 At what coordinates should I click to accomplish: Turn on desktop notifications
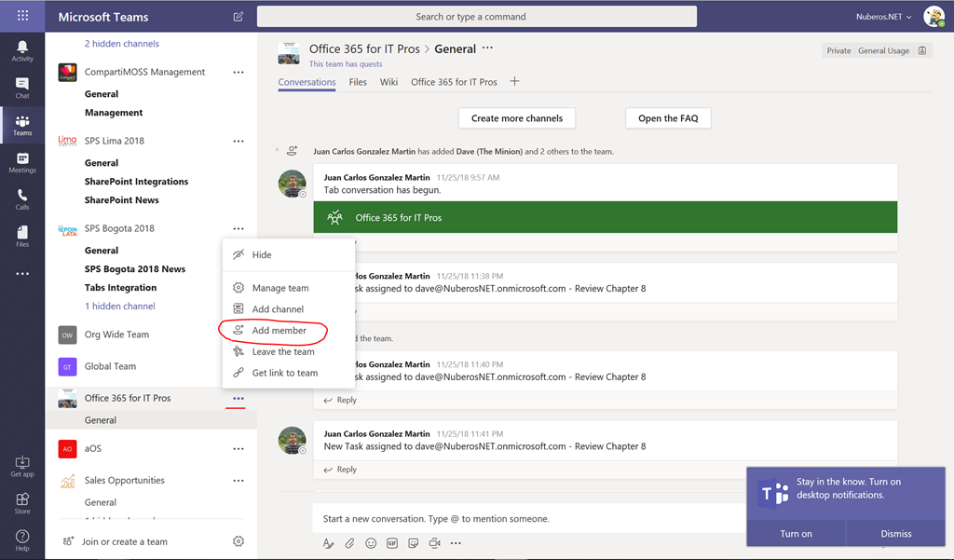click(796, 533)
